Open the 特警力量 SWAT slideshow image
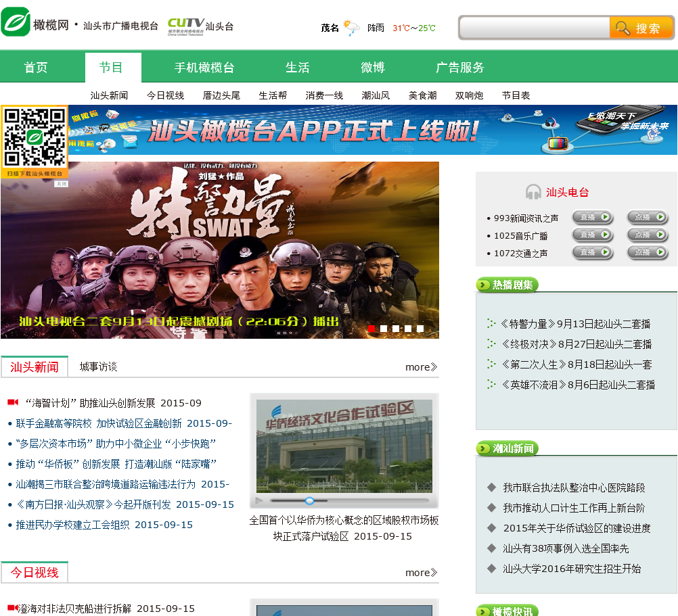Viewport: 678px width, 616px height. (220, 250)
